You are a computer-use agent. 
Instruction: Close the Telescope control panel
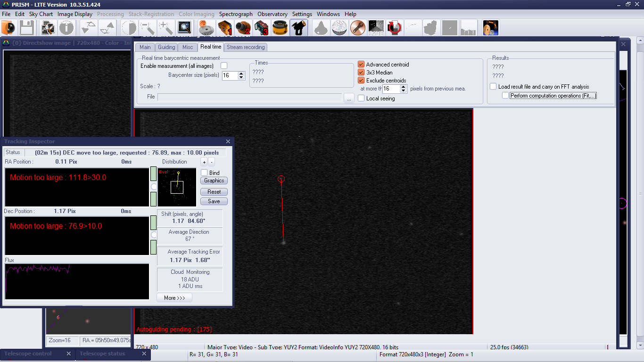(x=68, y=354)
